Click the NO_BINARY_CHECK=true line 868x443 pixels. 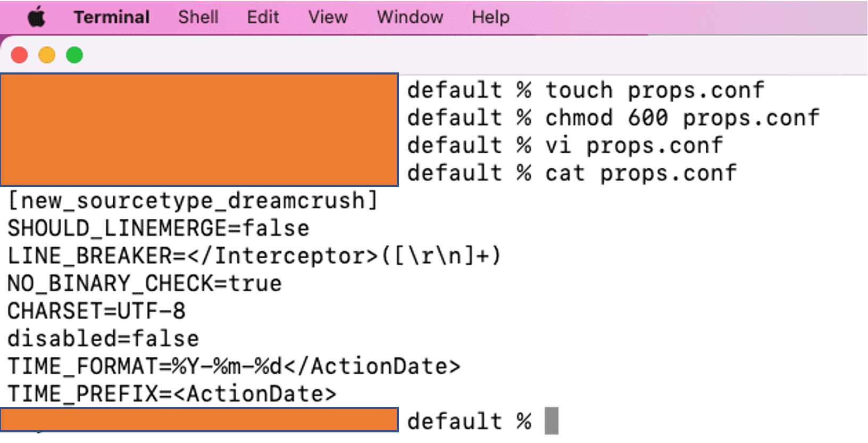(x=145, y=284)
